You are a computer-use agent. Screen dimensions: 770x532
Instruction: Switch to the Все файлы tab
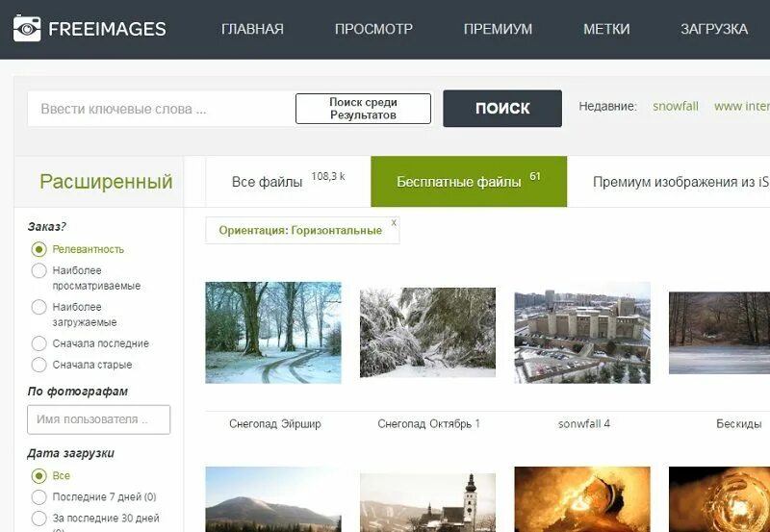pos(288,182)
